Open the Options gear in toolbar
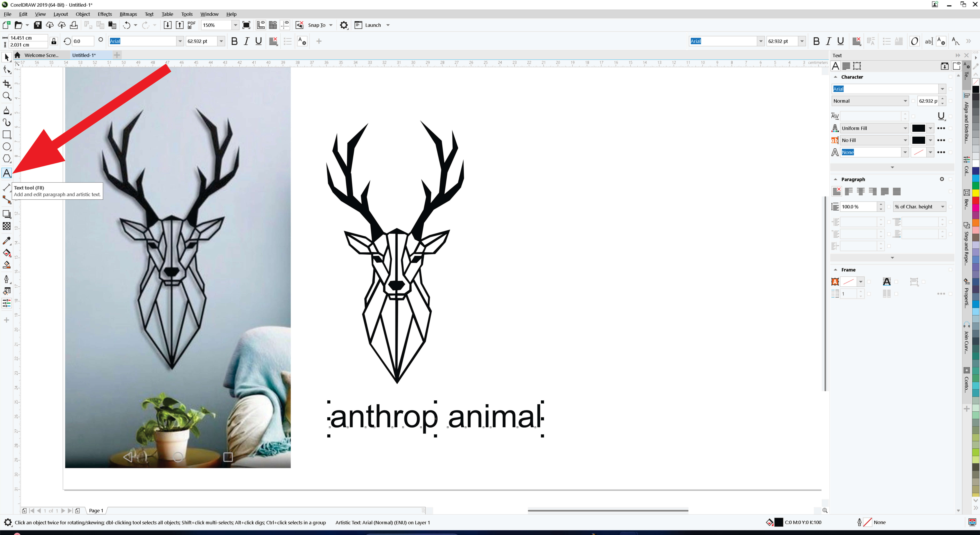980x535 pixels. (344, 25)
